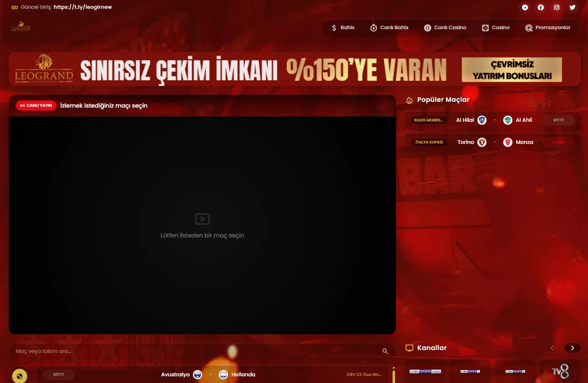The height and width of the screenshot is (383, 588).
Task: Open the Twitter social icon
Action: point(573,7)
